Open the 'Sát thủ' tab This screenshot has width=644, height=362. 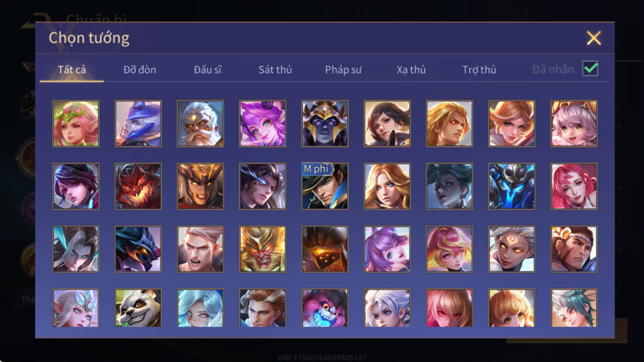[x=275, y=70]
